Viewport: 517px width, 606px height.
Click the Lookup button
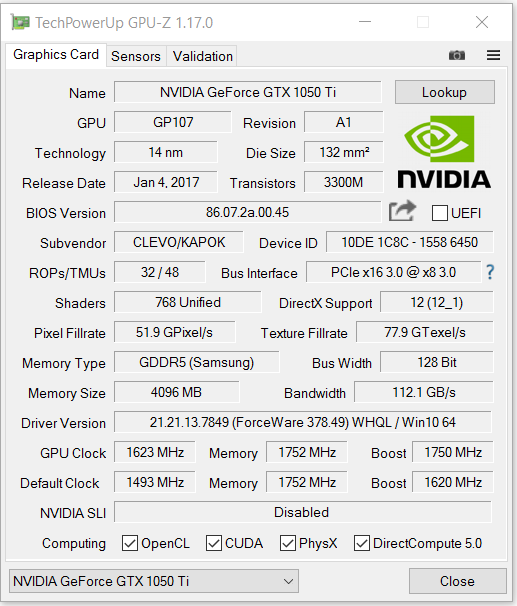coord(444,92)
